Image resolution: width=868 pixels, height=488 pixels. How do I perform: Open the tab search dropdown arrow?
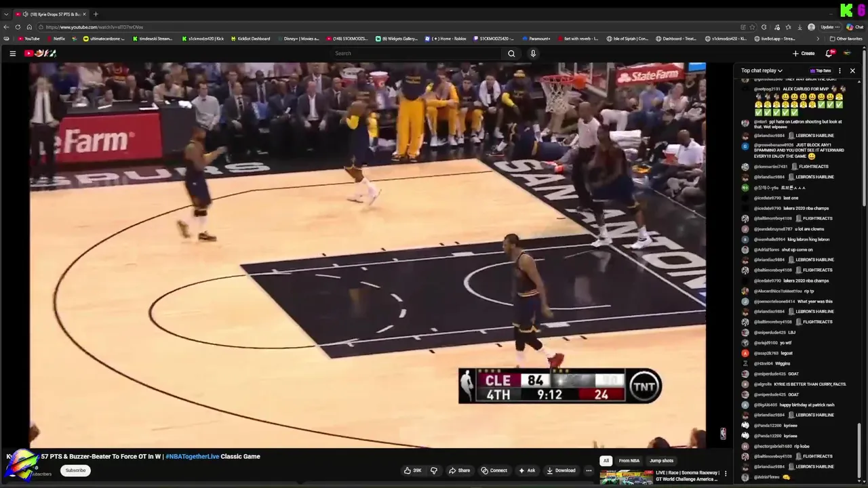[6, 14]
